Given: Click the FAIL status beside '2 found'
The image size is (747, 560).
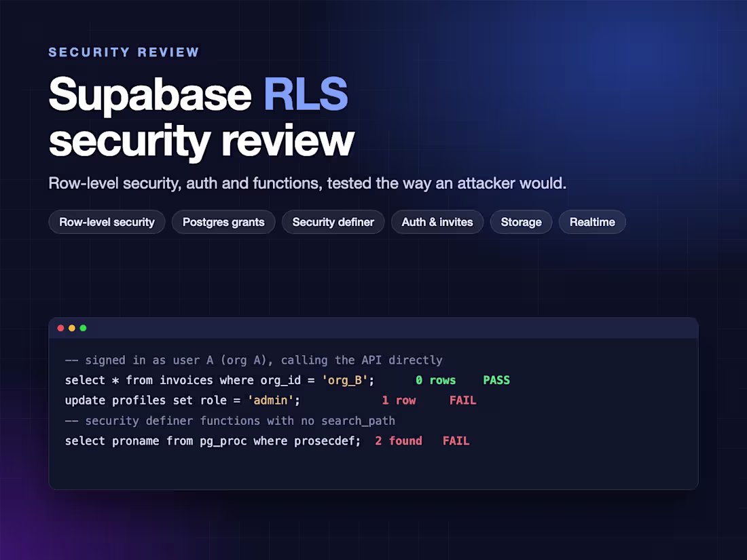Looking at the screenshot, I should pyautogui.click(x=456, y=441).
